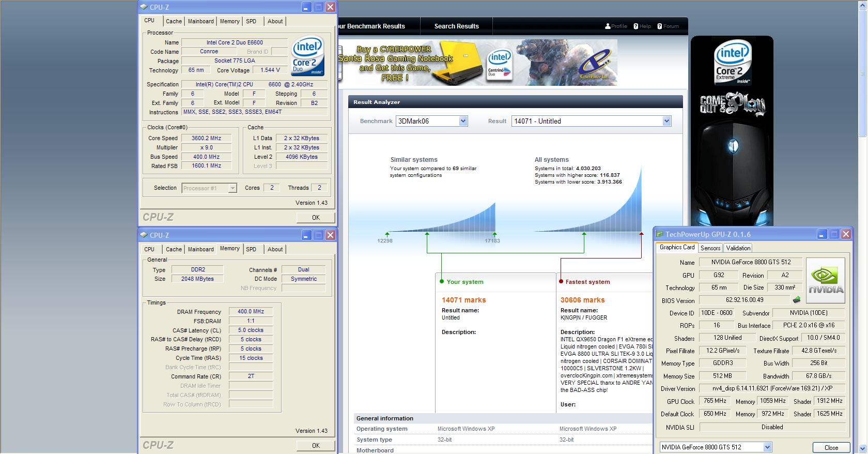Open the Processor #1 selection dropdown

[x=233, y=188]
